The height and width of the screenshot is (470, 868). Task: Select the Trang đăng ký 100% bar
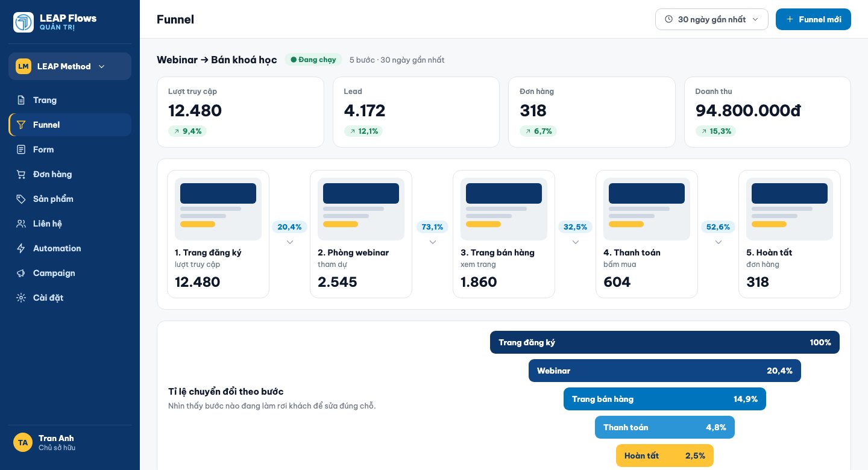(665, 342)
